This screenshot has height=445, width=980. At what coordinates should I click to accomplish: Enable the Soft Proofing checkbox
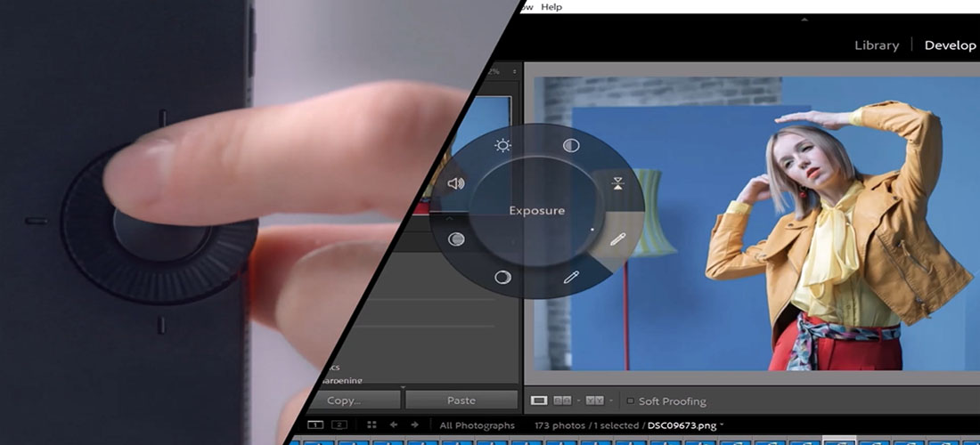[631, 401]
